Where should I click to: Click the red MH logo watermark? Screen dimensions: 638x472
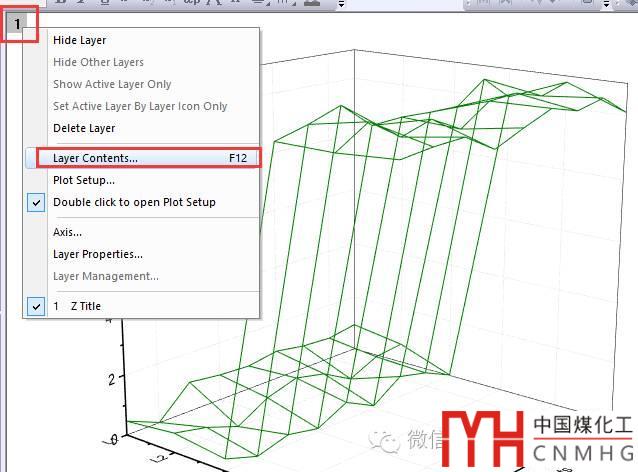483,438
